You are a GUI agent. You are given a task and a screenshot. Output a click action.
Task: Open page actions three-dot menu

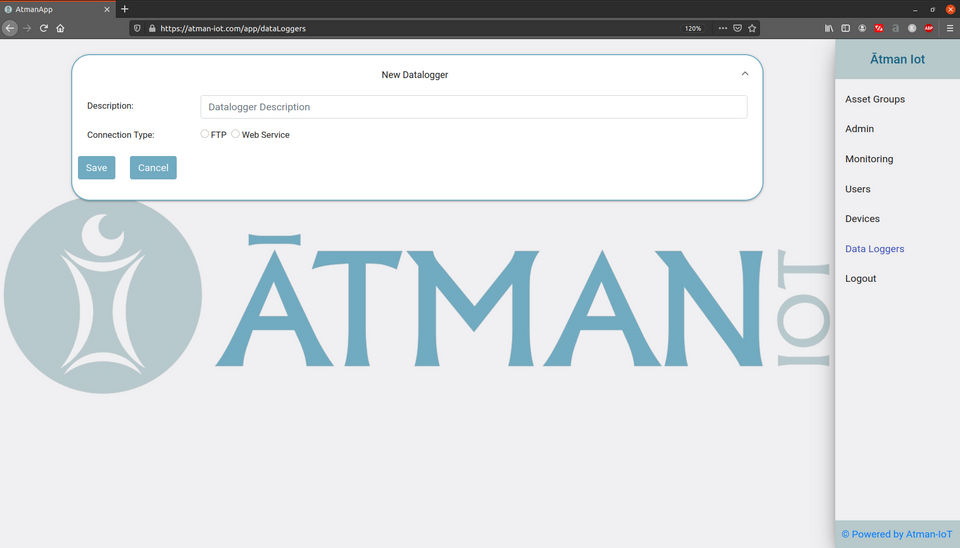click(722, 28)
